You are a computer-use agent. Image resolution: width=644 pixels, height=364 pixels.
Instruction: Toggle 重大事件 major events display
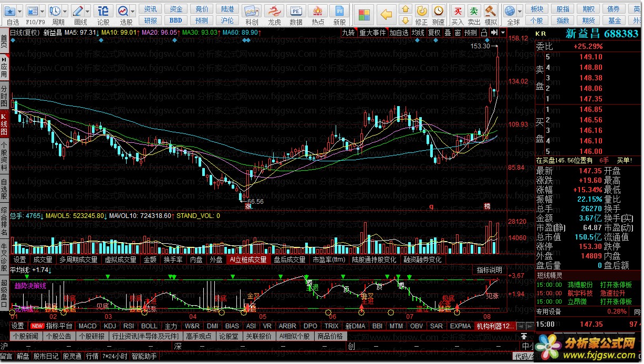click(372, 33)
